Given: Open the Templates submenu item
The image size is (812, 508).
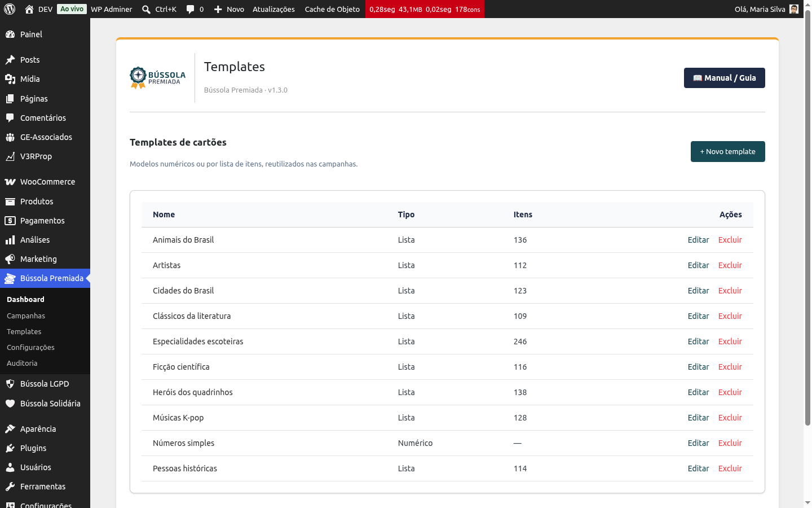Looking at the screenshot, I should point(24,332).
